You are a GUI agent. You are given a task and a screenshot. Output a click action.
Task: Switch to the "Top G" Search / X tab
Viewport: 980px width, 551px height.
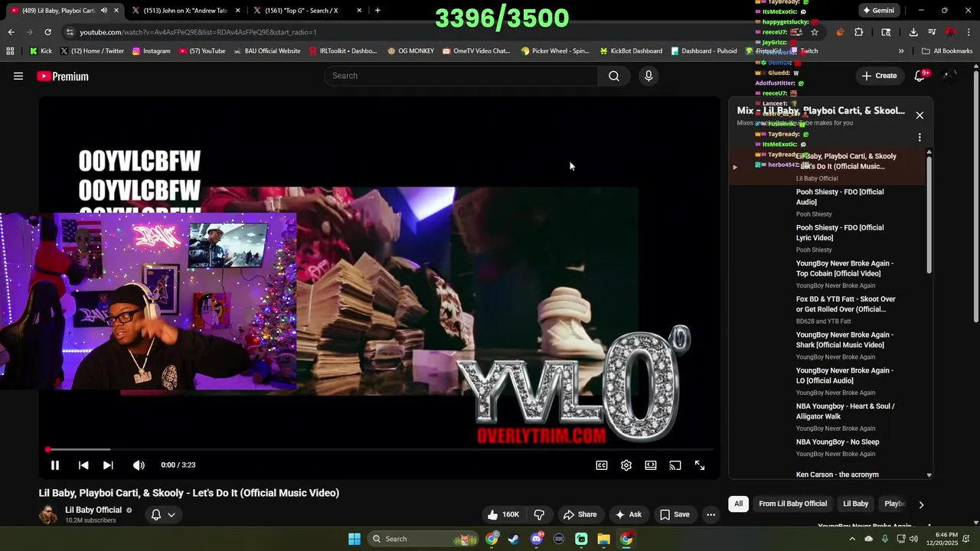306,11
